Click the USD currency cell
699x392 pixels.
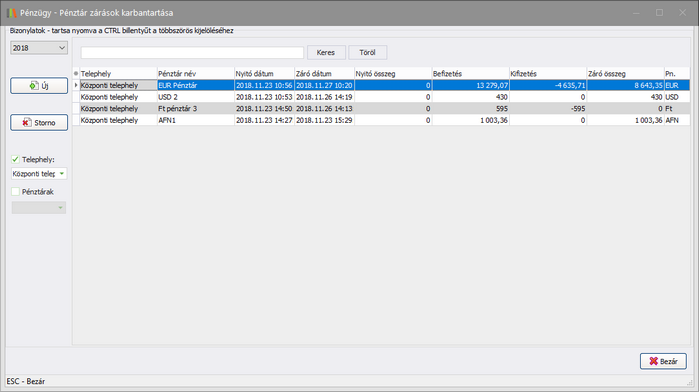pyautogui.click(x=677, y=97)
